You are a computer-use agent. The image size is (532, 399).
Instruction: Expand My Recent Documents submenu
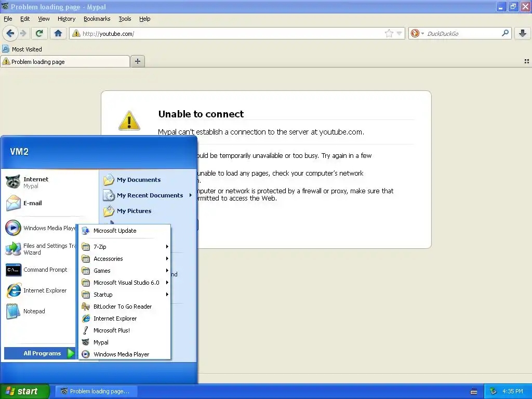pos(148,195)
